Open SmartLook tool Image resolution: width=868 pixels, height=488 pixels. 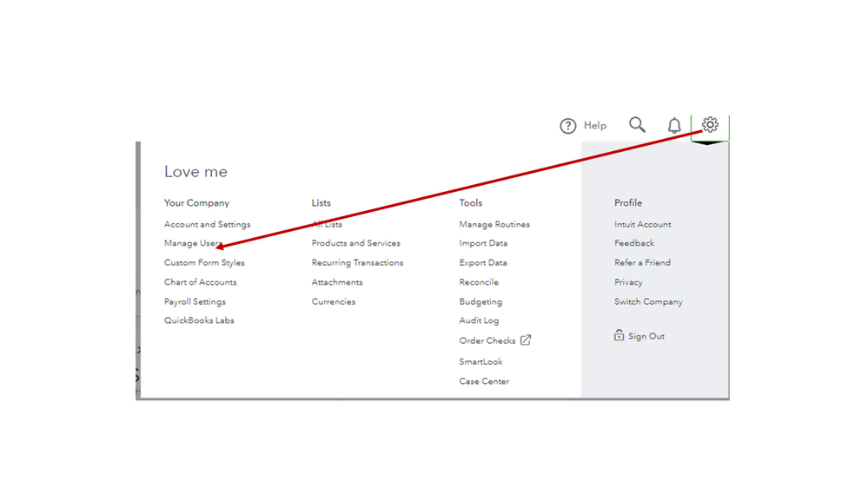[481, 362]
